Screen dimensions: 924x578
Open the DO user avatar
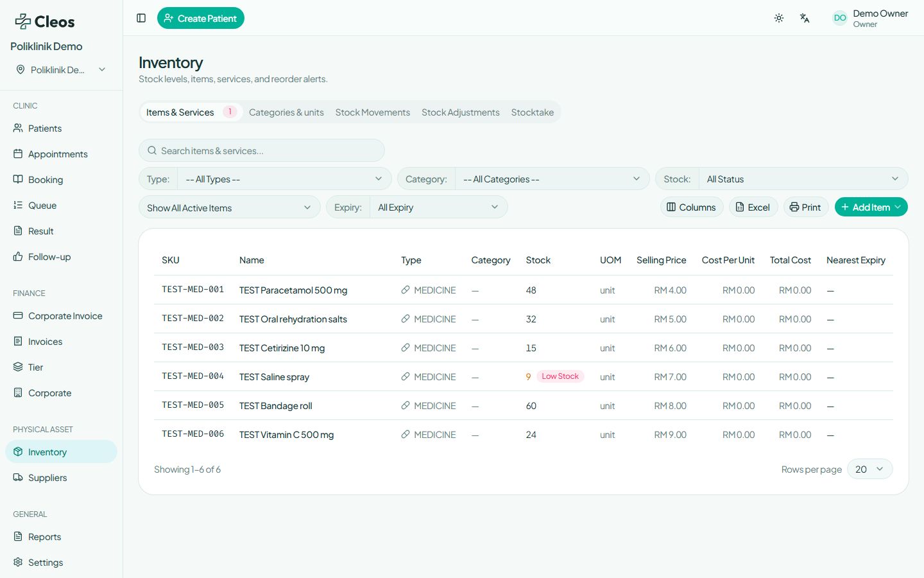click(840, 18)
